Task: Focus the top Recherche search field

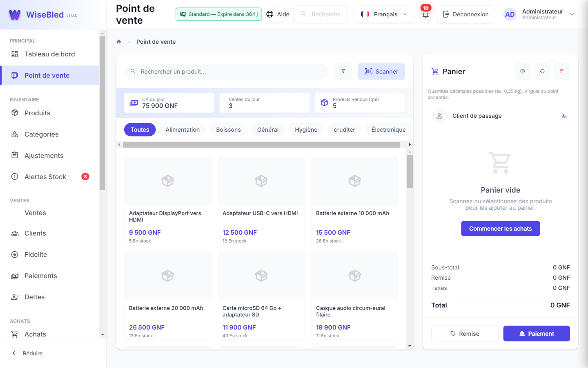Action: pyautogui.click(x=320, y=14)
